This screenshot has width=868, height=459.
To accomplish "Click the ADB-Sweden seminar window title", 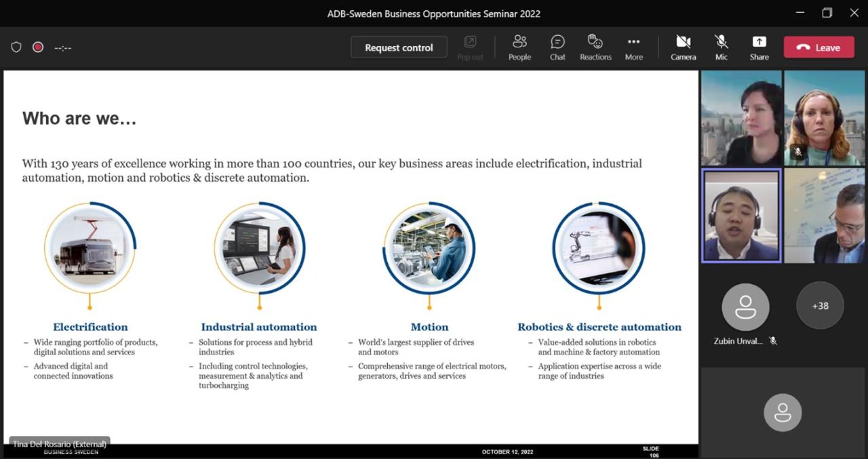I will [x=434, y=14].
